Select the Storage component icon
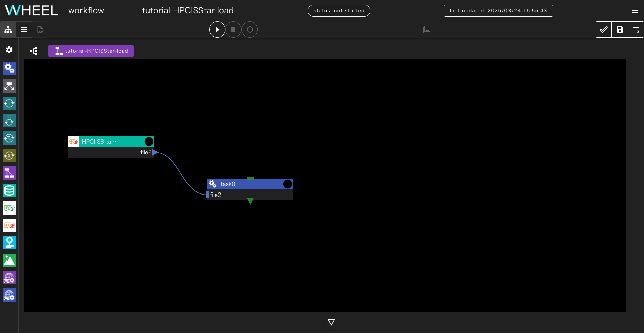This screenshot has width=644, height=333. pos(9,190)
